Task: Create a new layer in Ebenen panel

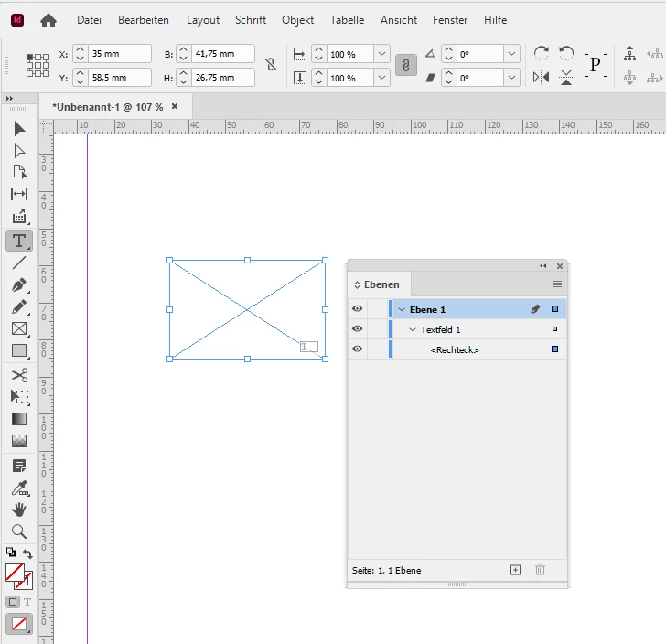Action: [x=515, y=570]
